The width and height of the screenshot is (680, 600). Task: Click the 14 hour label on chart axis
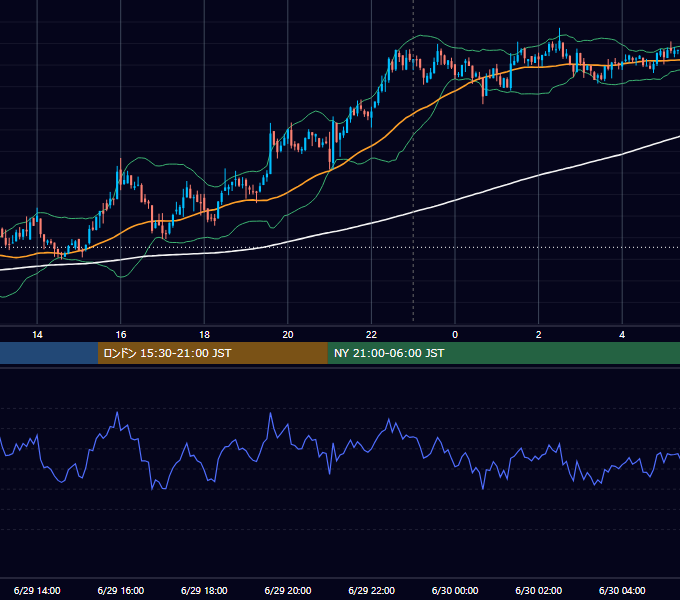[x=37, y=335]
